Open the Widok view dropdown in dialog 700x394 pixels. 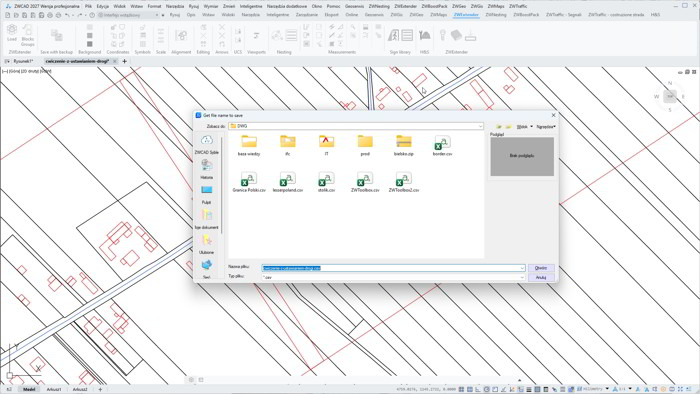(525, 127)
